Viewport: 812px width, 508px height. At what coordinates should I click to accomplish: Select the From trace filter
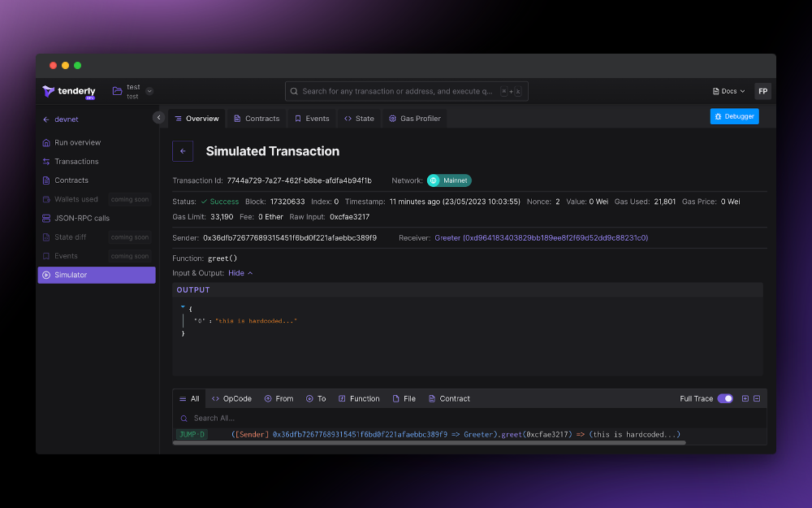coord(279,398)
